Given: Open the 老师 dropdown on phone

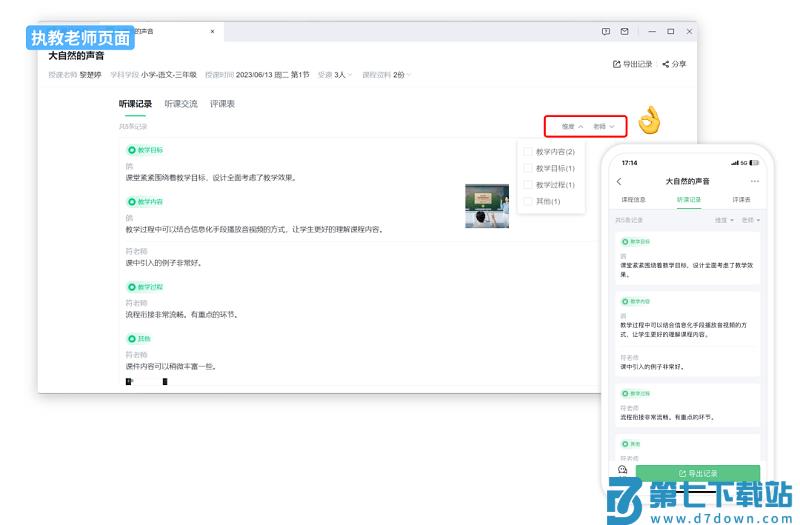Looking at the screenshot, I should click(751, 220).
